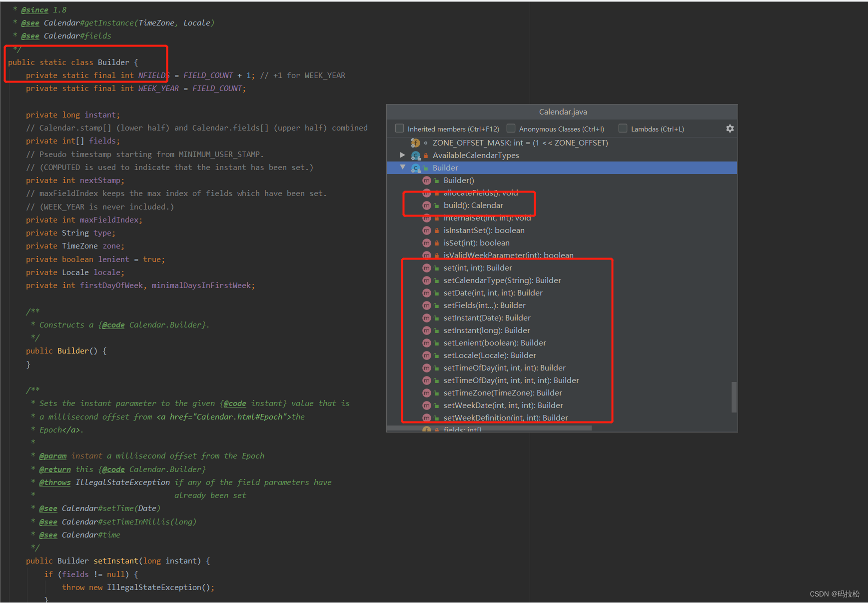Jump to setLocale(Locale): Builder

tap(490, 355)
